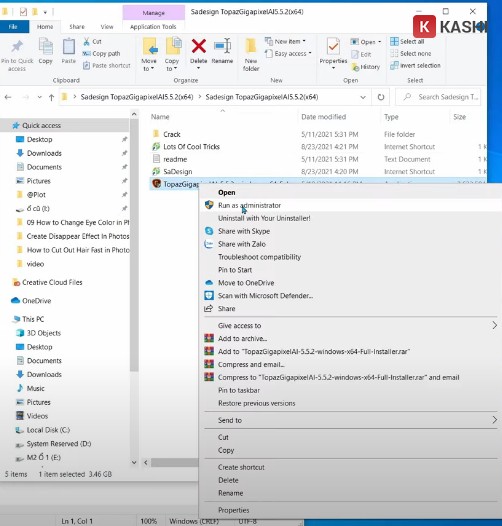Open the Move to dropdown
Image resolution: width=502 pixels, height=526 pixels.
(149, 65)
